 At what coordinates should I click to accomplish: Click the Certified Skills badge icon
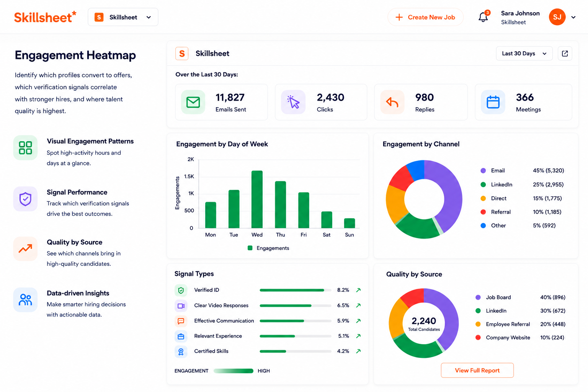coord(181,351)
